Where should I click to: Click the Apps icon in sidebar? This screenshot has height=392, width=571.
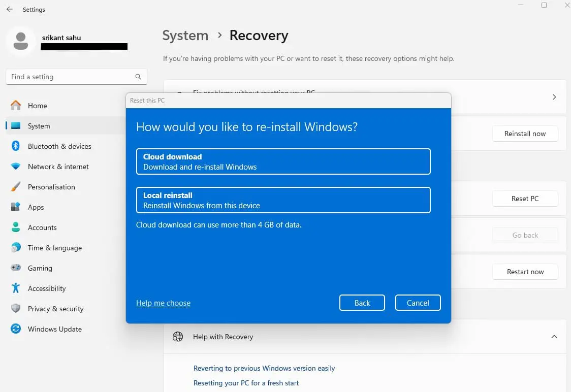pyautogui.click(x=16, y=207)
